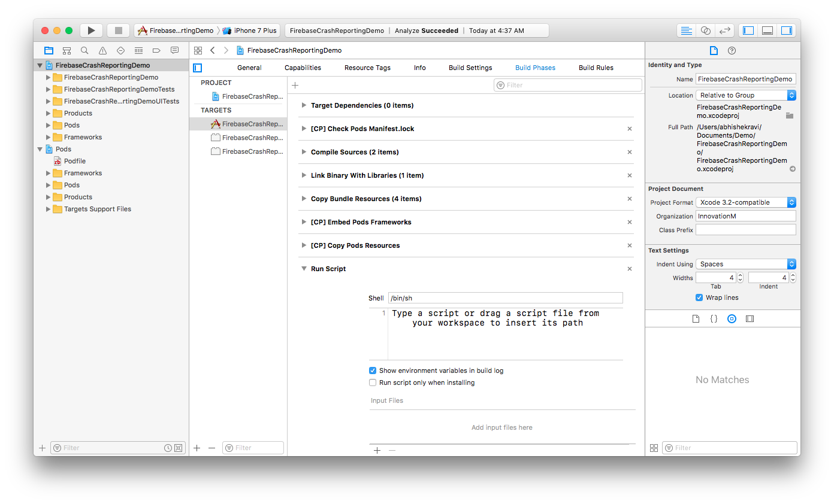Switch to the Build Settings tab
The image size is (834, 504).
click(470, 68)
